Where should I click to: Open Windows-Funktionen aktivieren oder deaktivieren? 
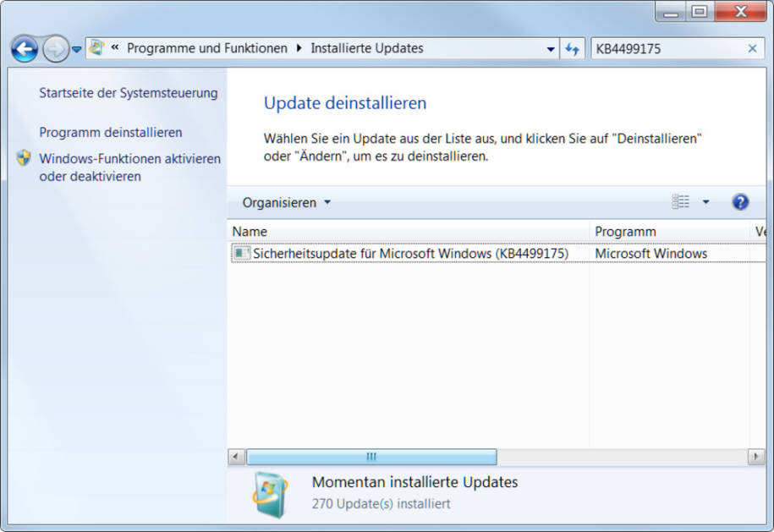(129, 167)
